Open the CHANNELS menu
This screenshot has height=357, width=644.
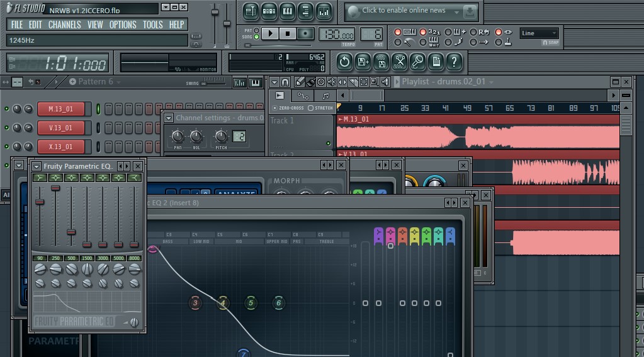pos(64,25)
